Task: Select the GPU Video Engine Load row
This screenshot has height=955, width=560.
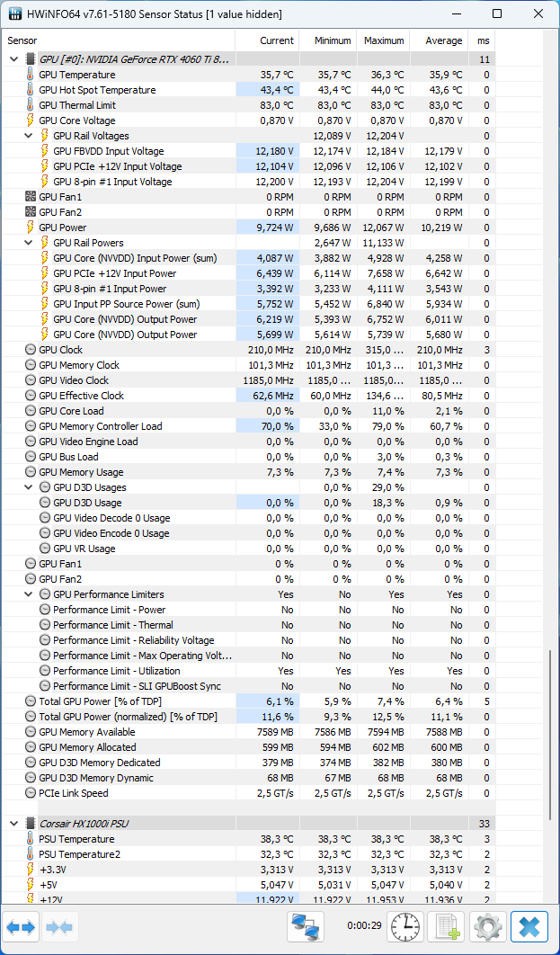Action: tap(248, 442)
